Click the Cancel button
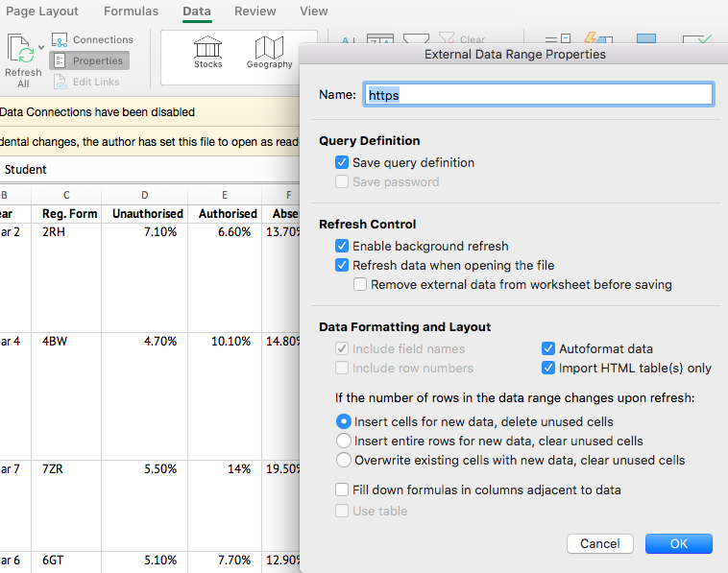This screenshot has width=728, height=573. tap(600, 543)
